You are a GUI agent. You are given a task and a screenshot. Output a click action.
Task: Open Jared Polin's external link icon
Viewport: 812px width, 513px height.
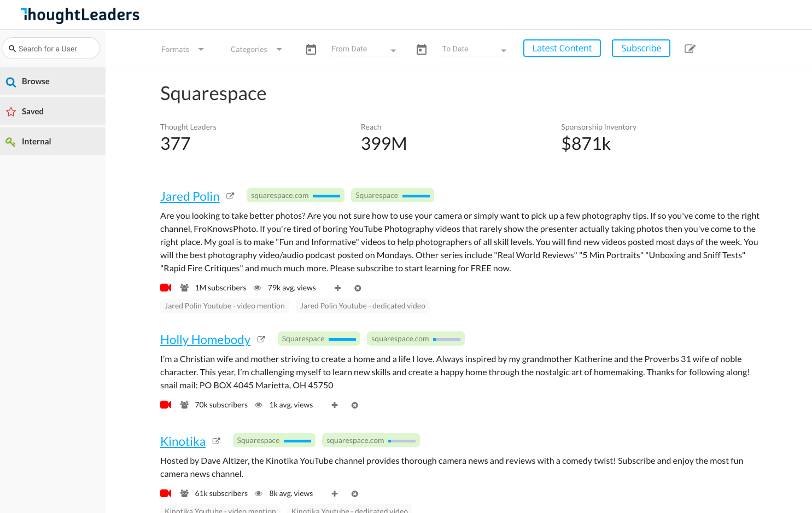point(230,196)
